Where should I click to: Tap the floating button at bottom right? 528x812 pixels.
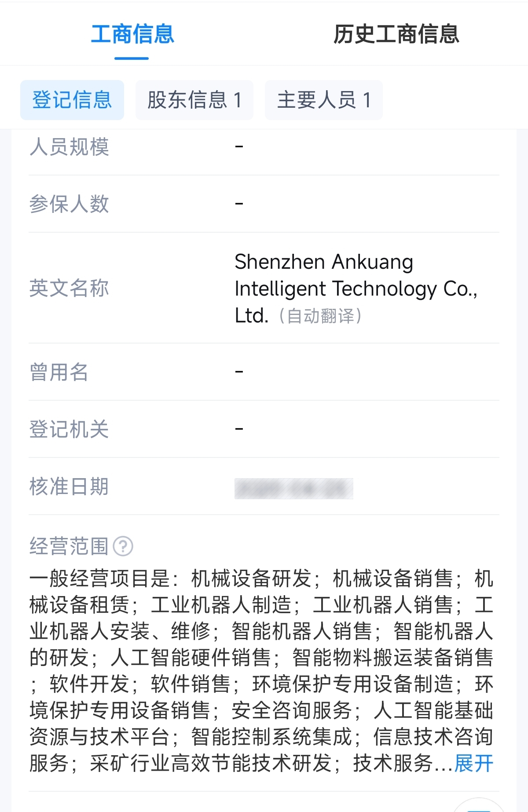click(478, 805)
